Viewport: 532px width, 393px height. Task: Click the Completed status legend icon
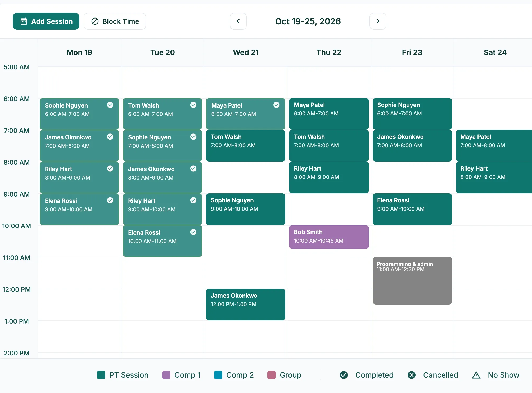click(344, 375)
